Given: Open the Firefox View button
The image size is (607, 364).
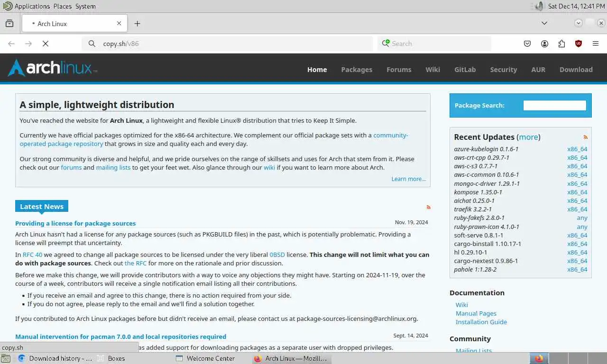Looking at the screenshot, I should click(x=9, y=23).
